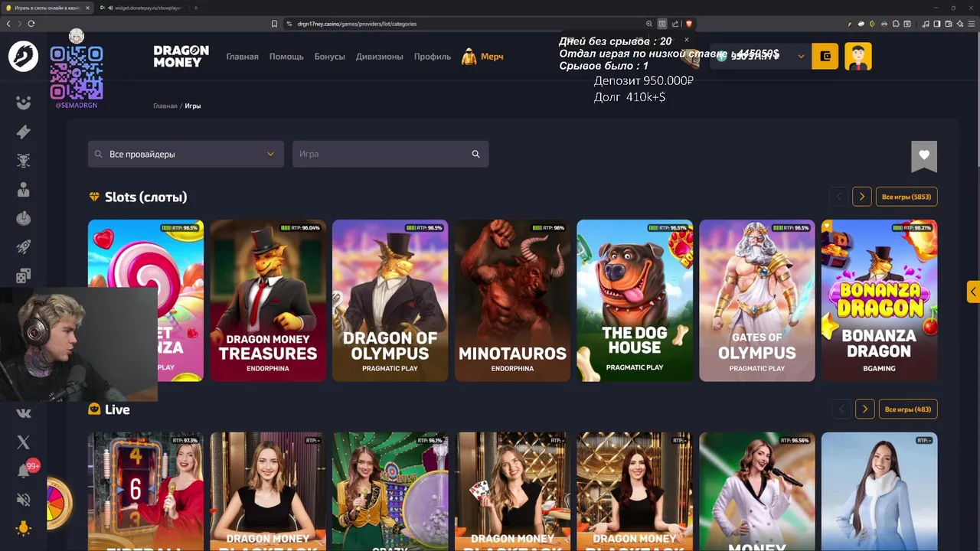Open the VK social link icon
Viewport: 980px width, 551px height.
(x=24, y=413)
